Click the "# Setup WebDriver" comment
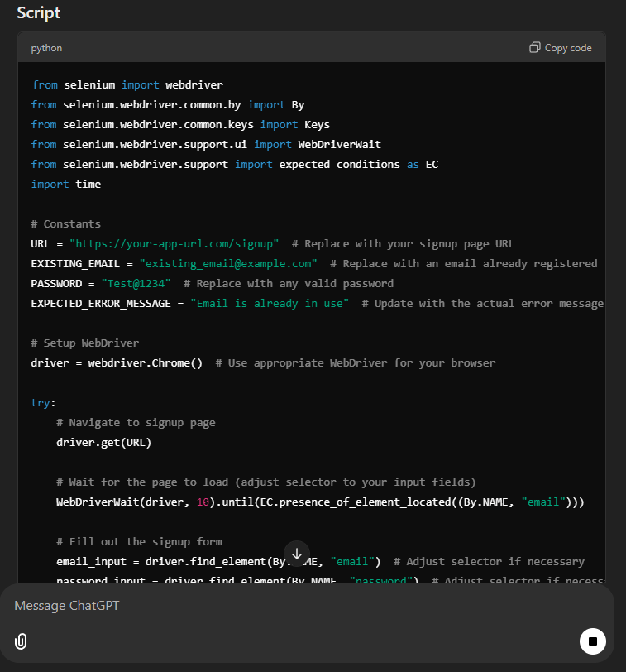 [85, 343]
